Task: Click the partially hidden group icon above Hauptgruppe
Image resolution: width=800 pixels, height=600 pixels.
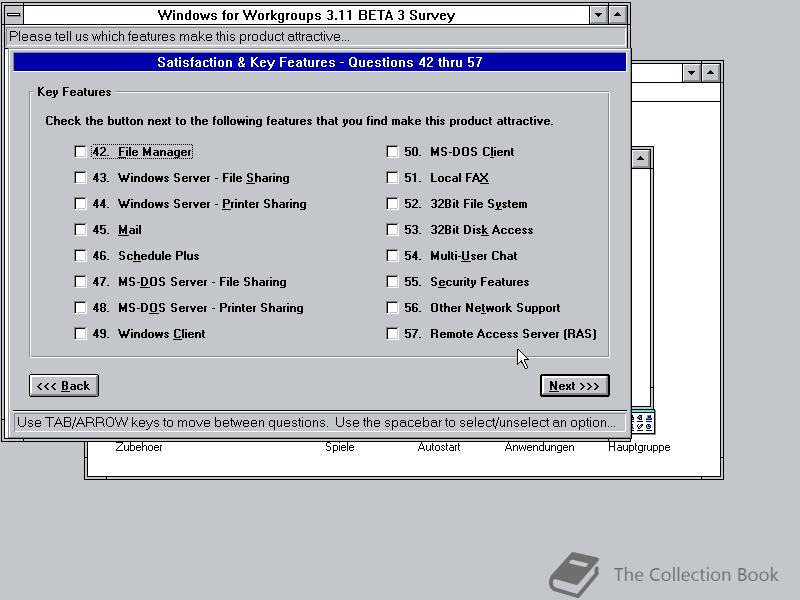Action: pyautogui.click(x=643, y=423)
